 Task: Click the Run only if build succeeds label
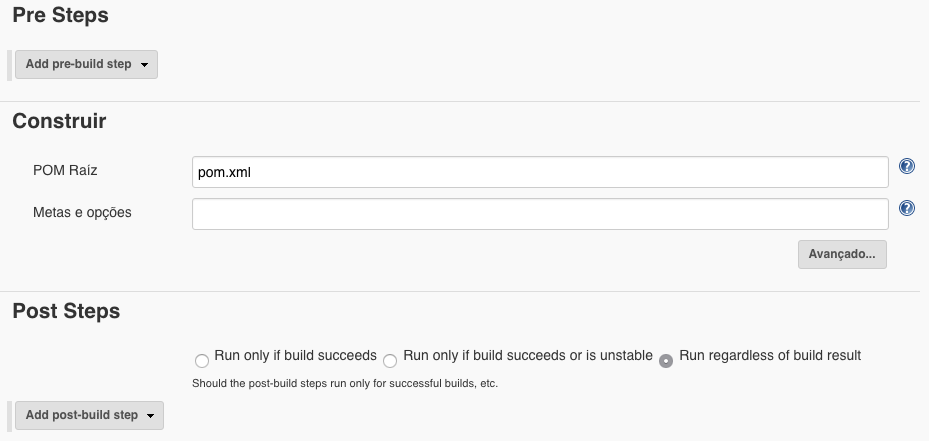pyautogui.click(x=296, y=356)
